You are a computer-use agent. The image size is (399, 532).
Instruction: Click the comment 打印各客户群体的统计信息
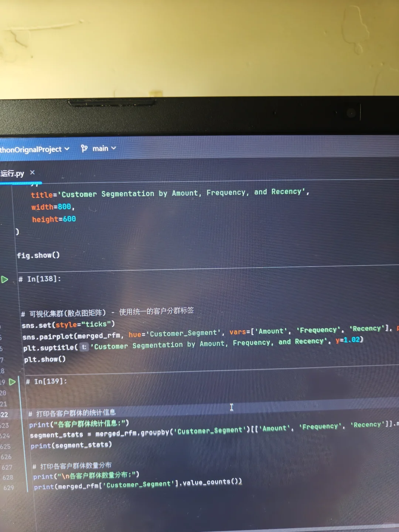(x=72, y=413)
